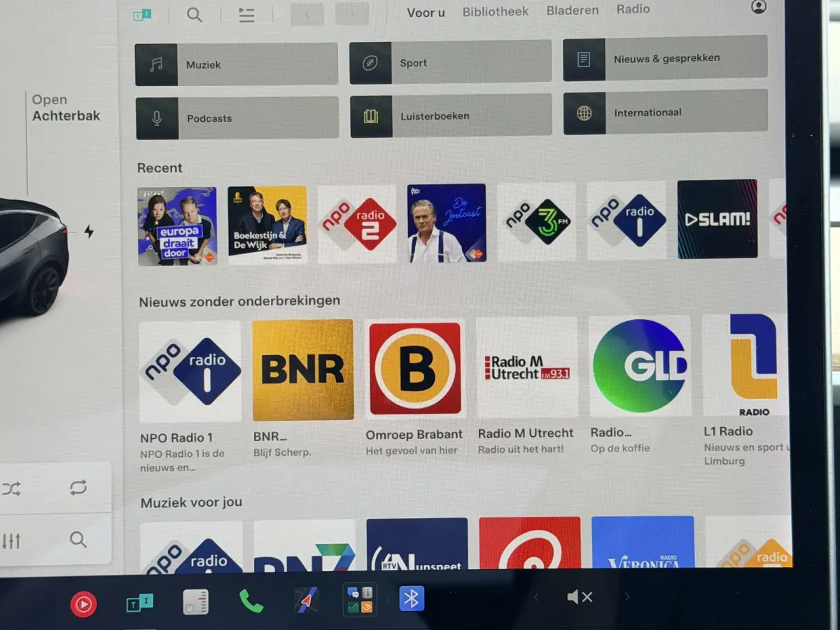Viewport: 840px width, 630px height.
Task: Click the Radio M Utrecht title text
Action: point(526,433)
